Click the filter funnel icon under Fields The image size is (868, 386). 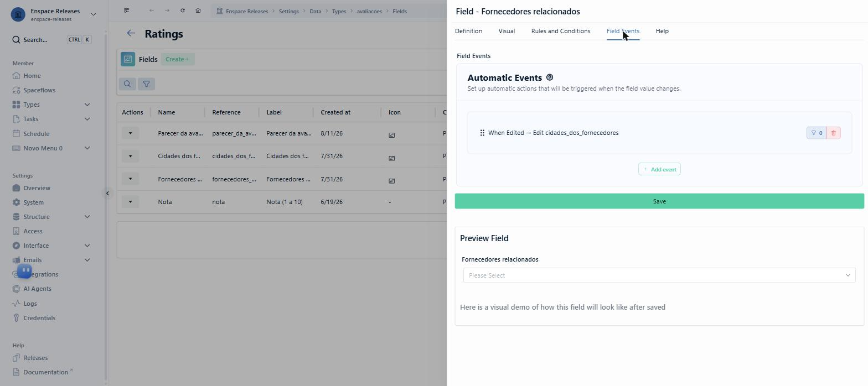tap(146, 84)
